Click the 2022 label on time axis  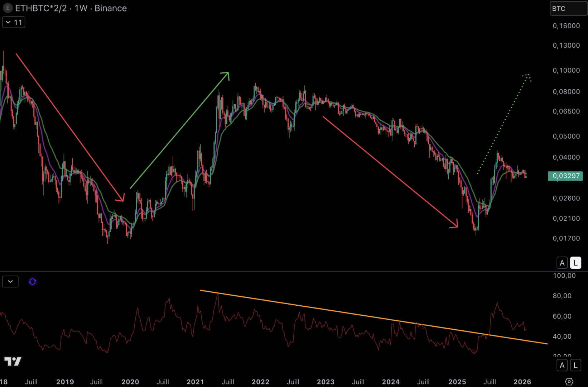[260, 382]
